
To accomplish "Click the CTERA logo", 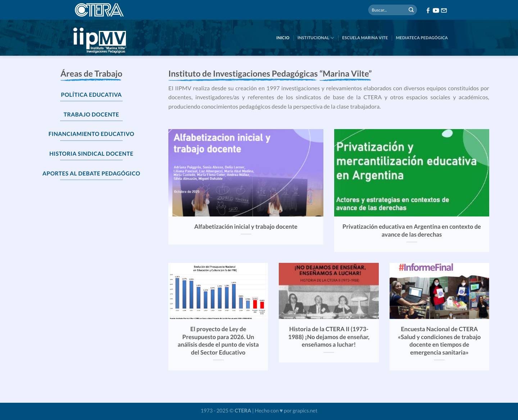I will click(x=99, y=10).
